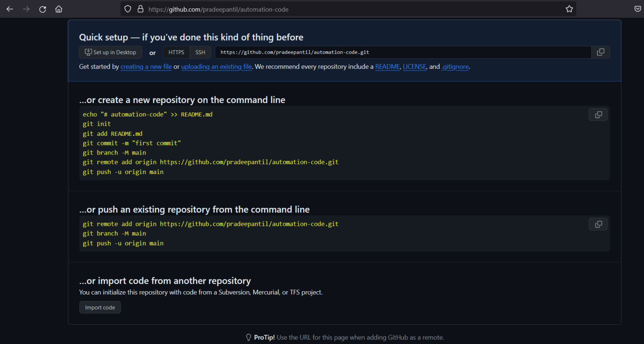Open the browser home page
Image resolution: width=644 pixels, height=344 pixels.
(x=59, y=9)
